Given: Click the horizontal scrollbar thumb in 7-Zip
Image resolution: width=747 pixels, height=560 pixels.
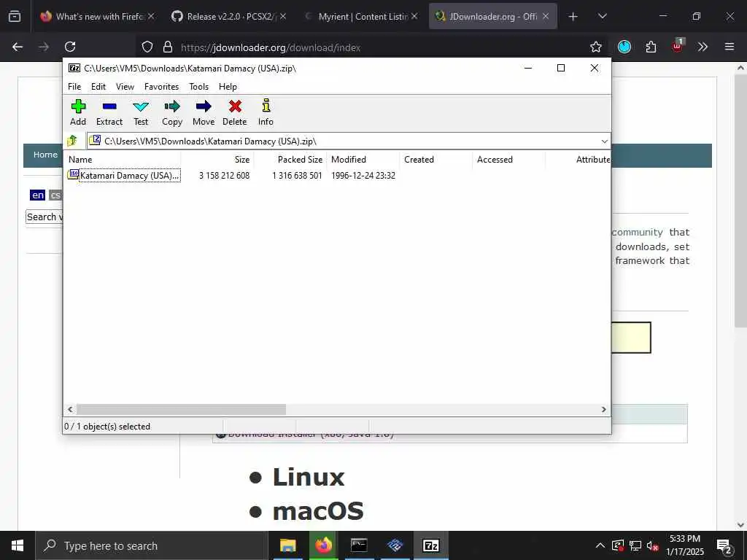Looking at the screenshot, I should point(181,410).
